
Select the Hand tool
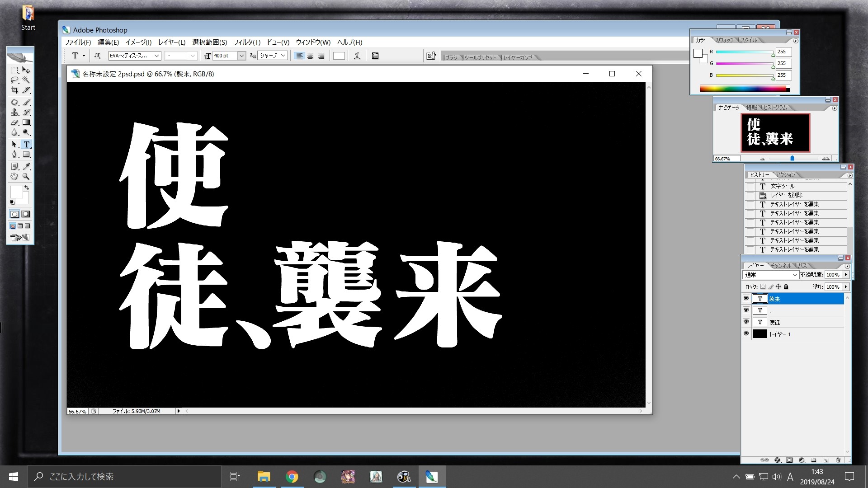14,176
